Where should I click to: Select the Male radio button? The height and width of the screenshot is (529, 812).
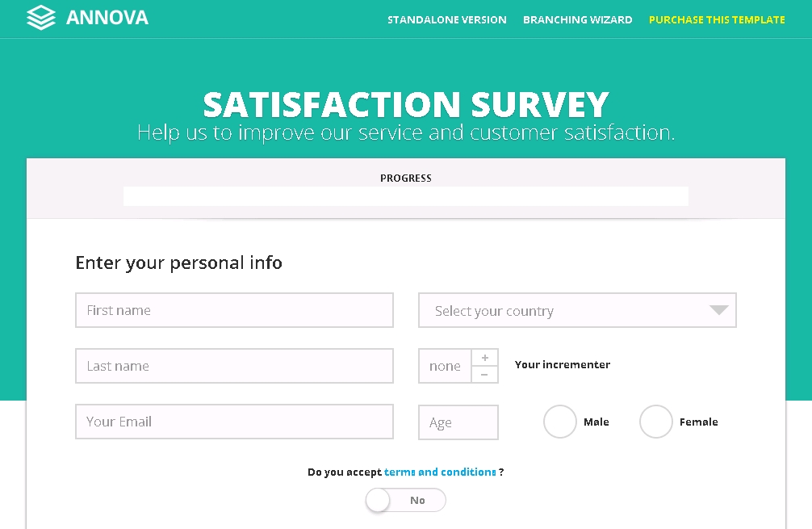click(x=559, y=422)
